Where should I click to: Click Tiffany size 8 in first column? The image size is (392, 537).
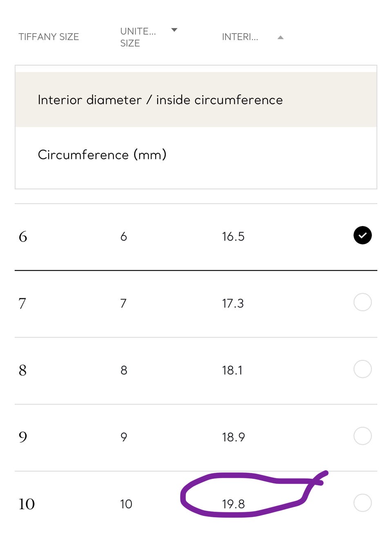click(23, 370)
